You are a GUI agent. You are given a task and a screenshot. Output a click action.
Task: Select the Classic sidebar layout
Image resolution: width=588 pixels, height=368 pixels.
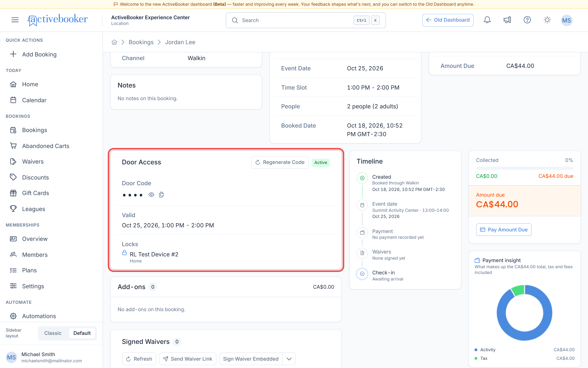(x=53, y=333)
